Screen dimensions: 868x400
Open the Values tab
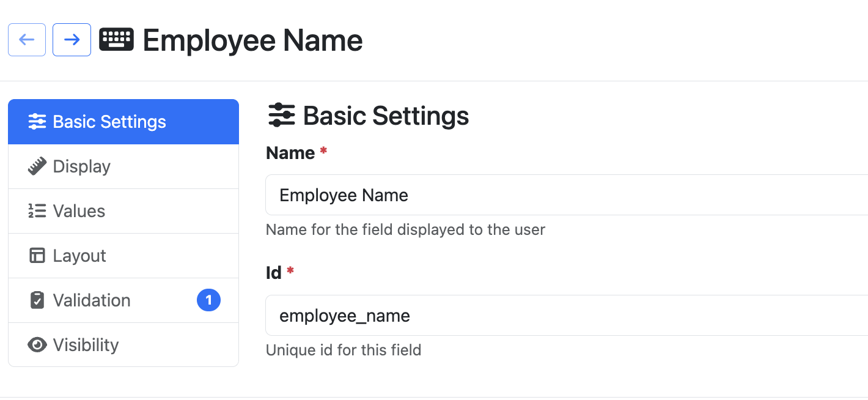tap(123, 211)
